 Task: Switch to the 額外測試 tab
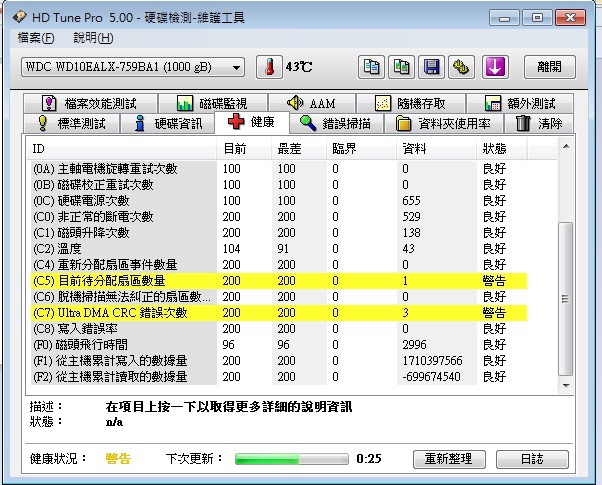pos(520,103)
